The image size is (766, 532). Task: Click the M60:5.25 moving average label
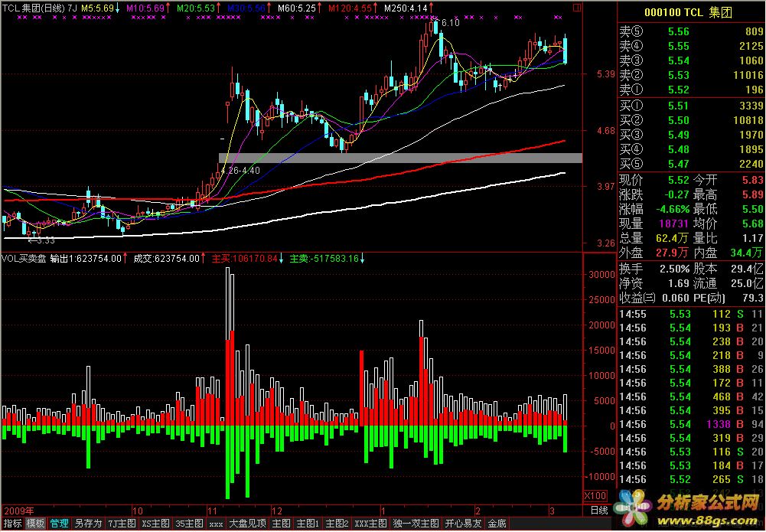tap(297, 8)
